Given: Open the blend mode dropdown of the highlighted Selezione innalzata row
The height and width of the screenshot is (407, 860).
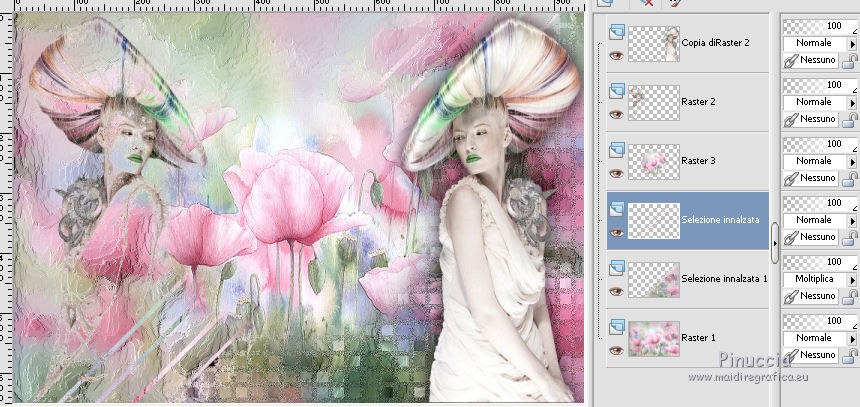Looking at the screenshot, I should point(820,220).
